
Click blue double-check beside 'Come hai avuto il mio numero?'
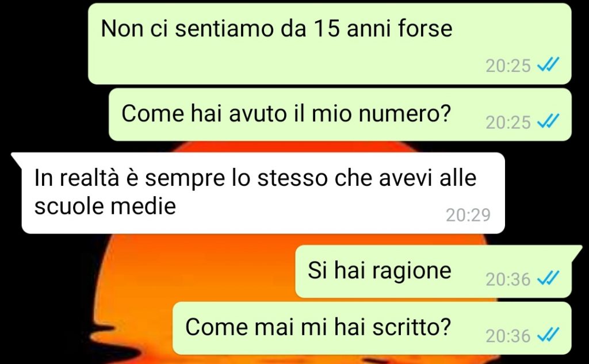[x=548, y=121]
